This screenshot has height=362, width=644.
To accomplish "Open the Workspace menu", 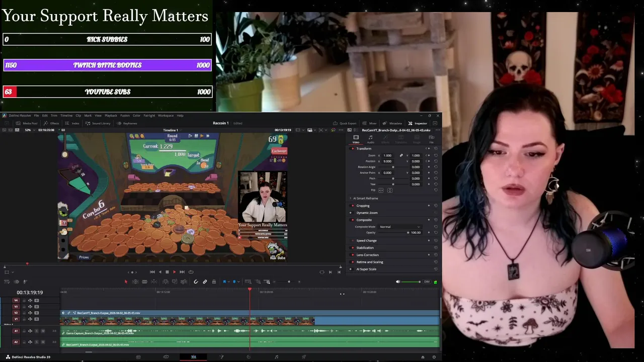I will coord(166,116).
